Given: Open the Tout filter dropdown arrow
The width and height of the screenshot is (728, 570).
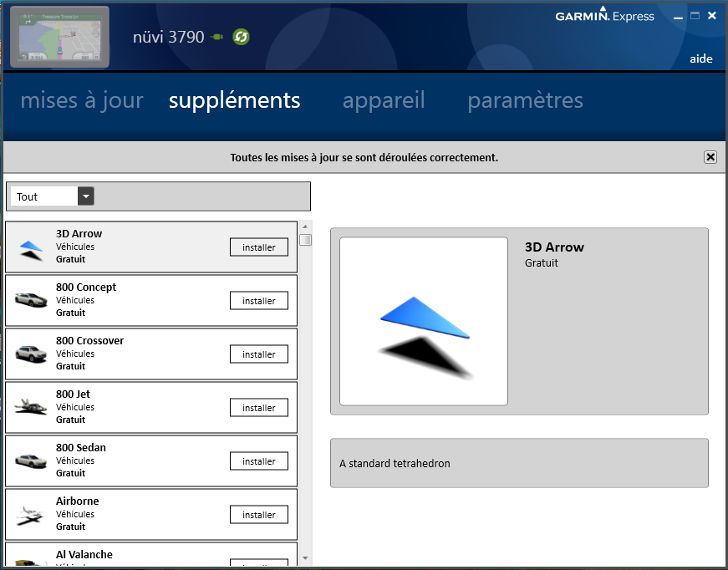Looking at the screenshot, I should (86, 196).
